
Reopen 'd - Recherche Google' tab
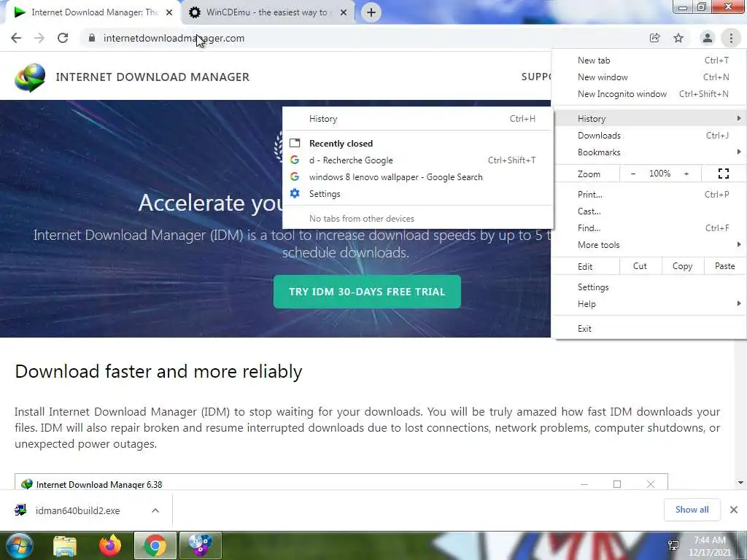(418, 160)
